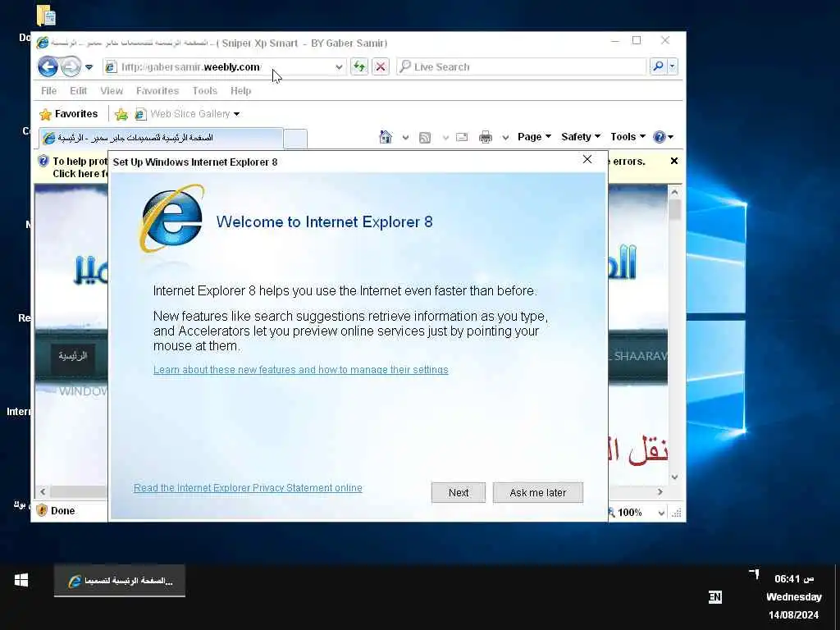Click the Internet Explorer logo in dialog

point(172,218)
